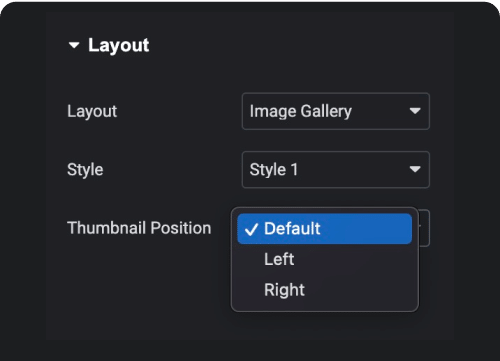Click empty popup space below the Right option
500x361 pixels.
coord(325,306)
